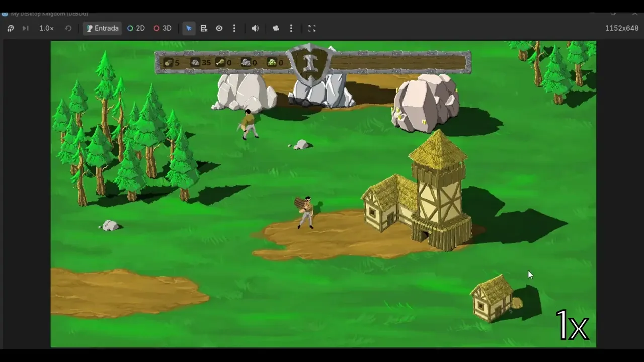This screenshot has width=644, height=362.
Task: Activate the arrow select tool
Action: tap(189, 28)
